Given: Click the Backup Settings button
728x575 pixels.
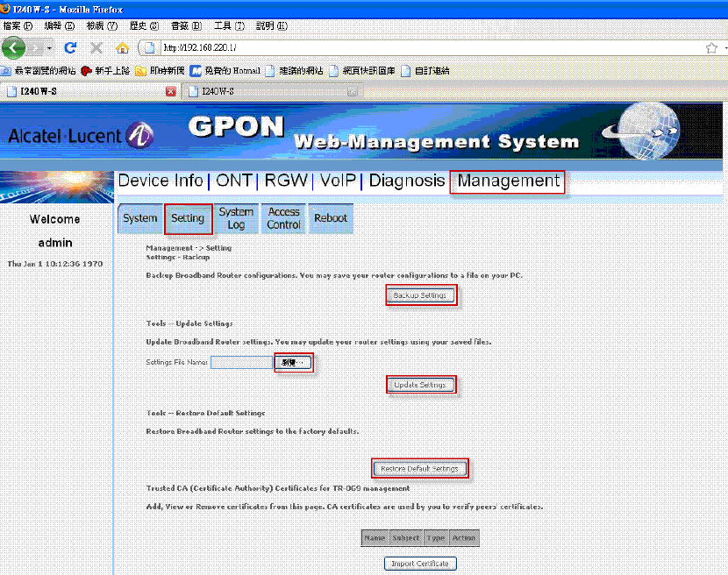Looking at the screenshot, I should point(421,295).
